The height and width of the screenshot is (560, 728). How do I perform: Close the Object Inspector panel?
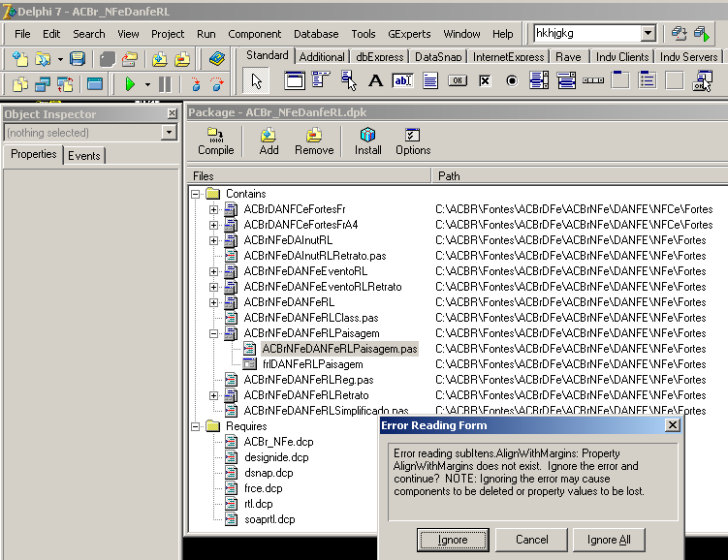tap(172, 113)
